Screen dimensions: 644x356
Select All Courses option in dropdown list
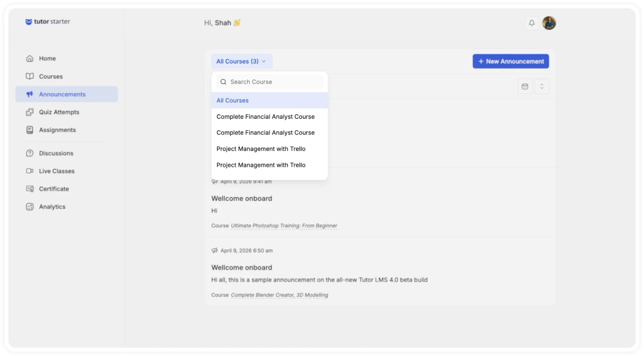(270, 101)
